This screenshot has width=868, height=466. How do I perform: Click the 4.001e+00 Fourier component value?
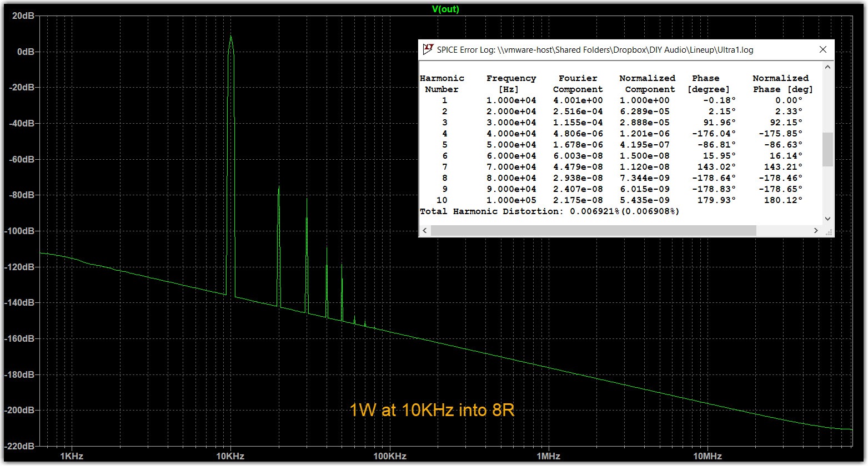tap(578, 100)
